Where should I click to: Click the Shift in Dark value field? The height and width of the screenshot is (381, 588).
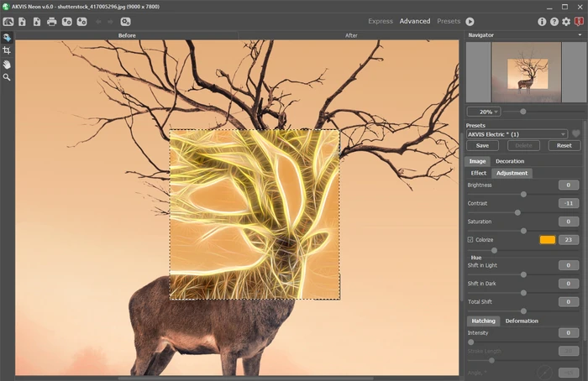568,284
